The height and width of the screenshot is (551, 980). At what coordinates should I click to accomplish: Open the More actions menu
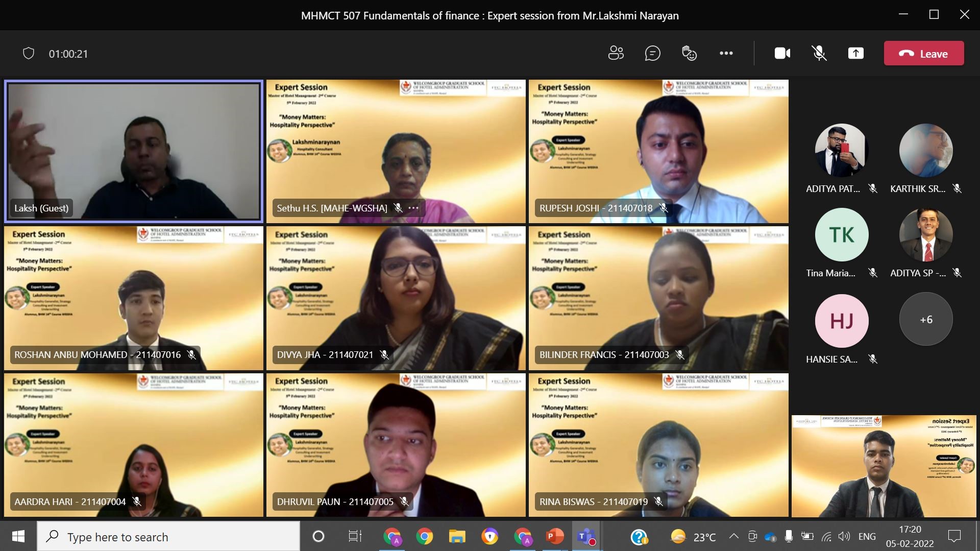pyautogui.click(x=726, y=53)
